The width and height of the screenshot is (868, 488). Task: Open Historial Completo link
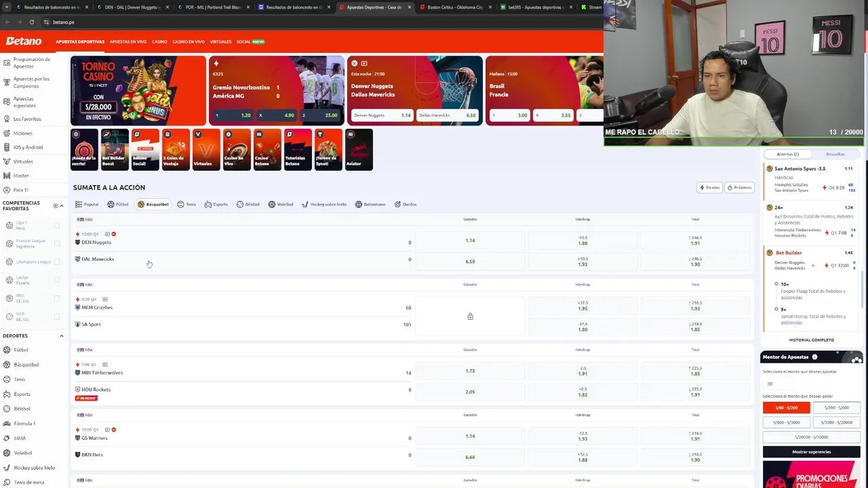pos(812,340)
